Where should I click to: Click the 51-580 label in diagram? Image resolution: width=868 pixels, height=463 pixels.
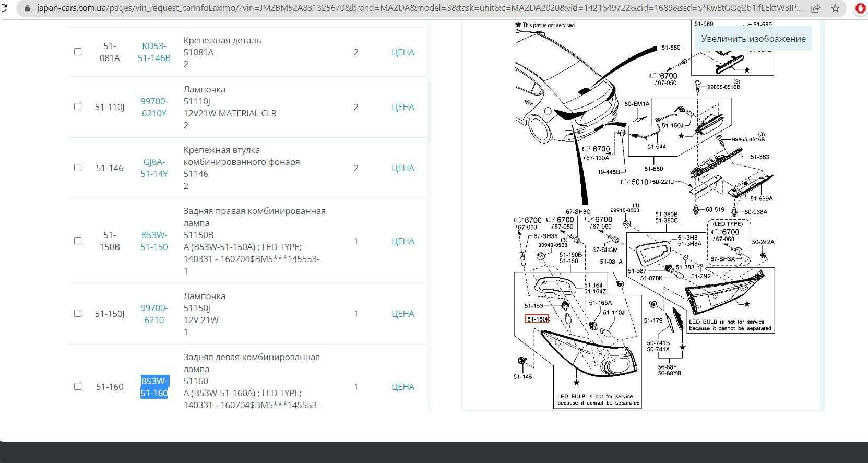tap(671, 48)
